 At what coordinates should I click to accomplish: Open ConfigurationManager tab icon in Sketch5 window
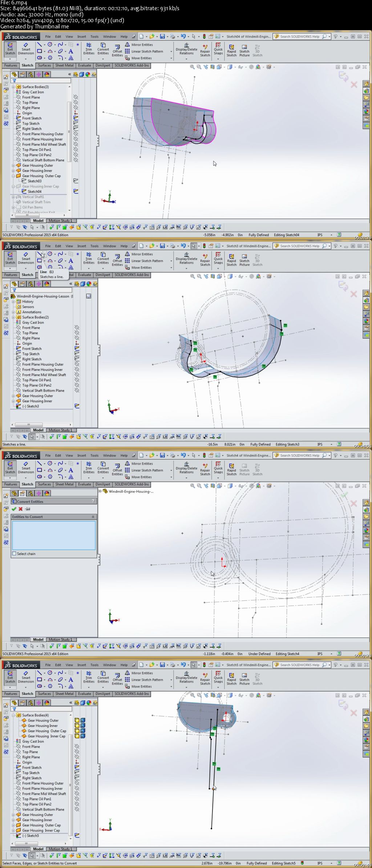pyautogui.click(x=31, y=703)
